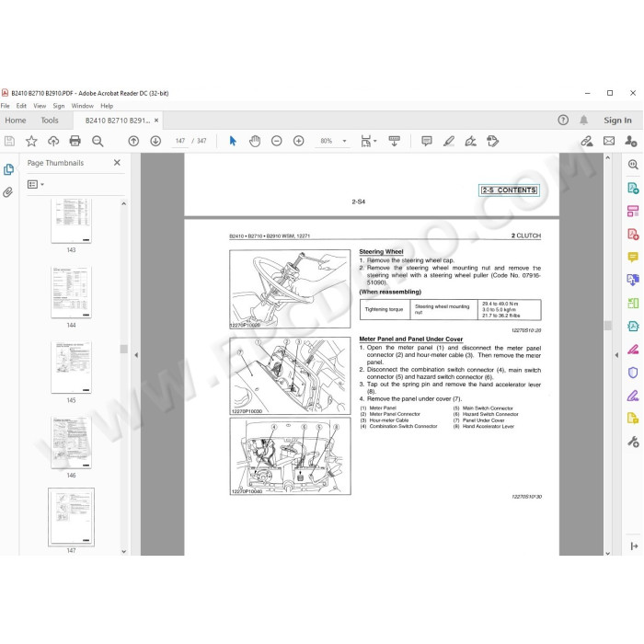Add bookmark with the star icon
The image size is (644, 644).
click(x=31, y=142)
